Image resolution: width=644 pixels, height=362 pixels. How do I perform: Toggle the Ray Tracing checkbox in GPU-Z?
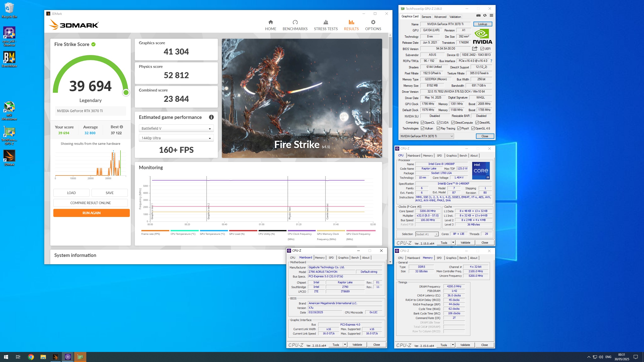tap(438, 128)
